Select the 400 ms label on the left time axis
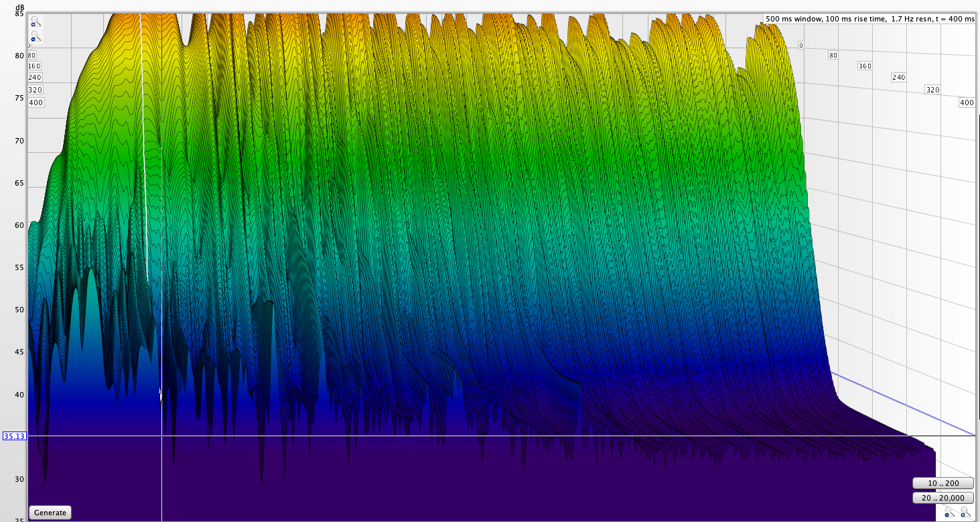 [36, 103]
